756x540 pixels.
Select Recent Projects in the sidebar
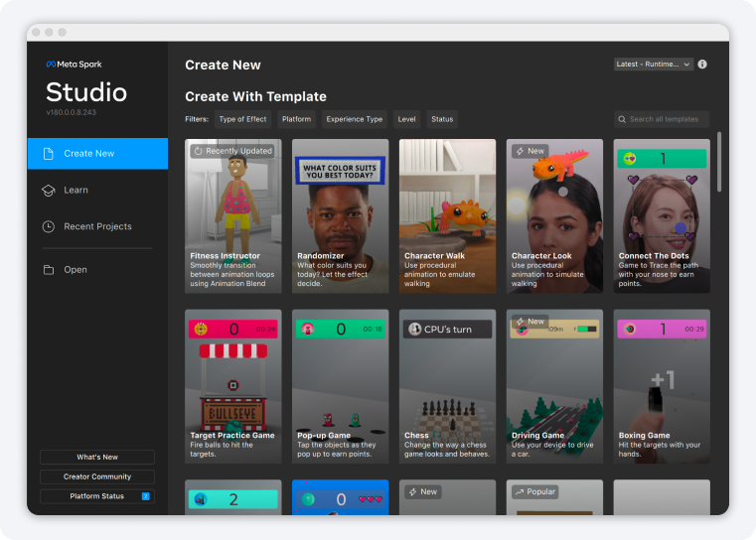click(97, 226)
